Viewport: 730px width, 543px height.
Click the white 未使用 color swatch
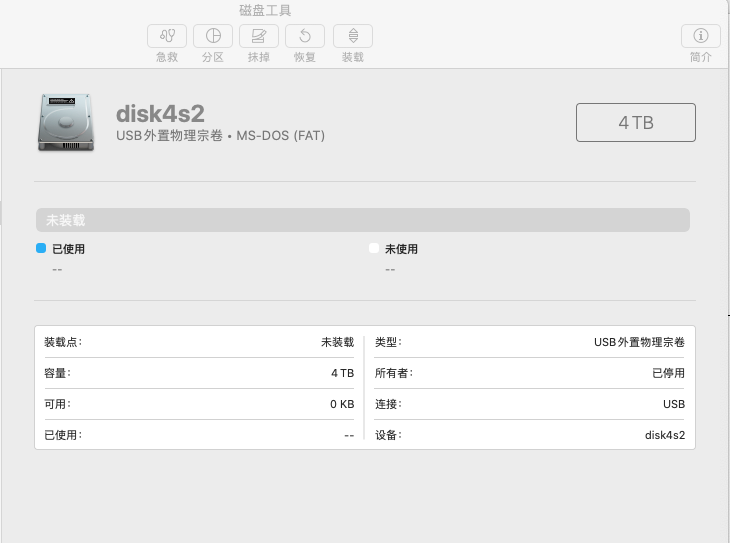click(374, 248)
